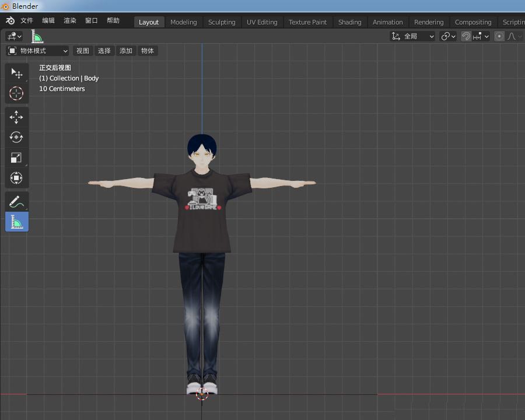
Task: Select the Move tool
Action: [x=16, y=117]
